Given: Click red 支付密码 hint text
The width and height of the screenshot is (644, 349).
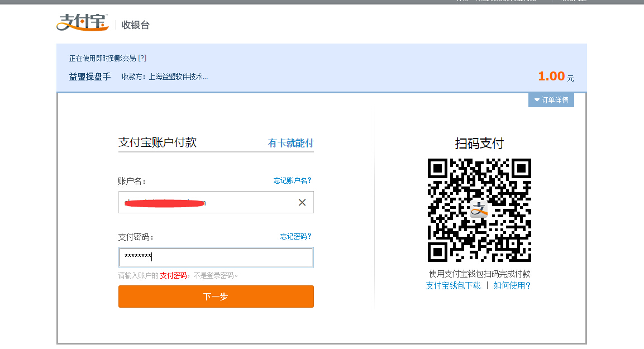Looking at the screenshot, I should tap(173, 275).
